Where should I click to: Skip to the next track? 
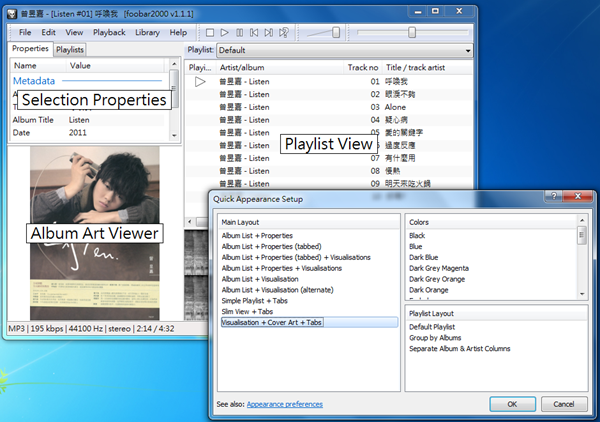[270, 33]
